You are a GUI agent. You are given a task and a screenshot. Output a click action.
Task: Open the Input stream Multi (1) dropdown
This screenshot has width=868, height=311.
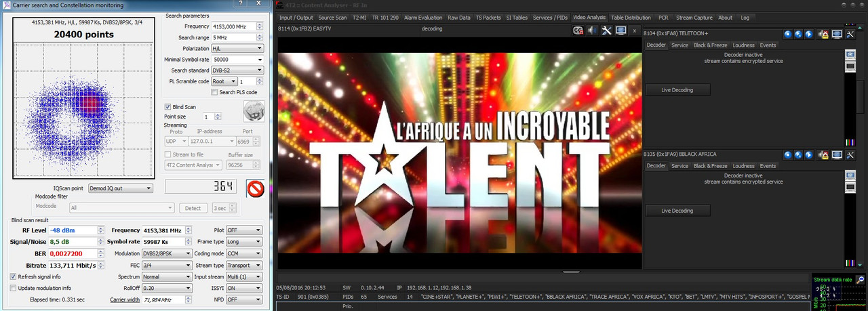click(x=243, y=276)
